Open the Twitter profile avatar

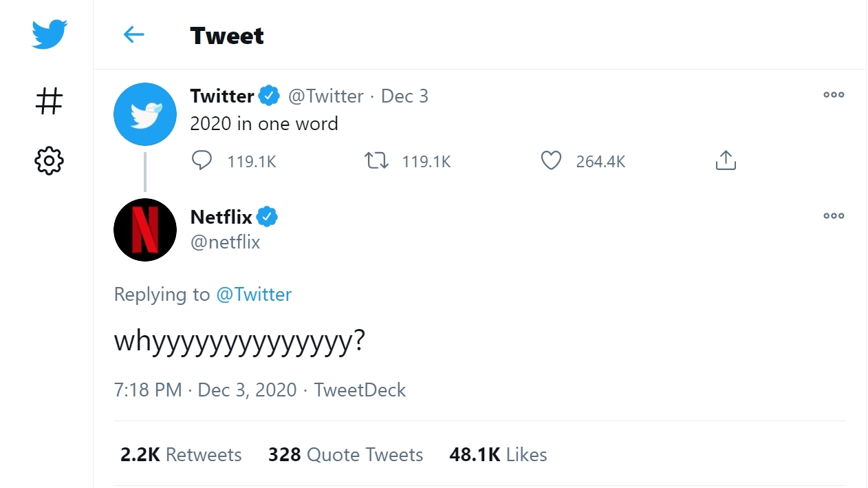coord(145,114)
